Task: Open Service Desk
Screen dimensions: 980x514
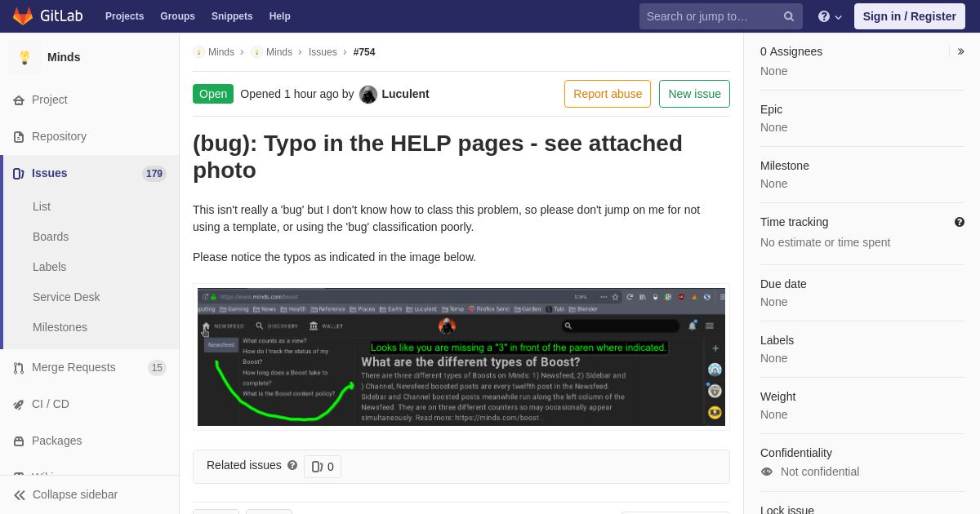Action: (66, 297)
